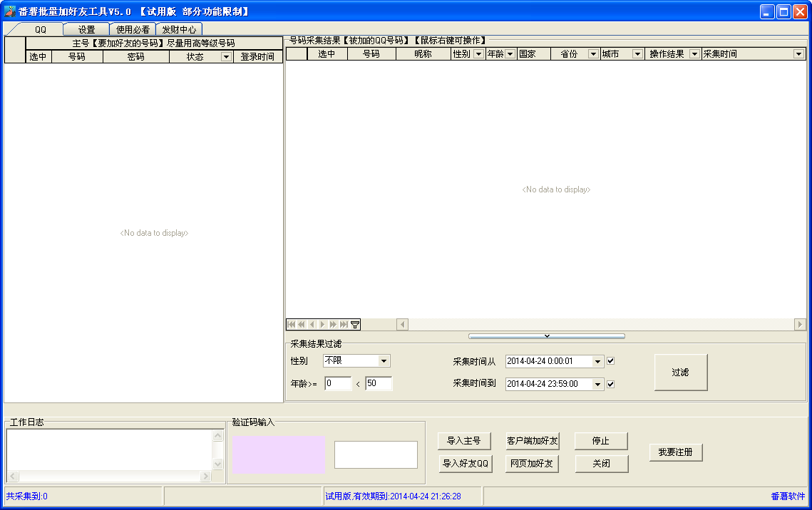The image size is (812, 510).
Task: Go to first record in grid navigator
Action: point(291,325)
